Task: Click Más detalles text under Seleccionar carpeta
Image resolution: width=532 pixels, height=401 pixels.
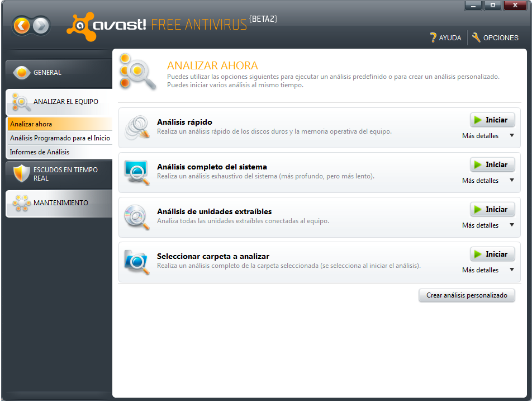Action: point(480,270)
